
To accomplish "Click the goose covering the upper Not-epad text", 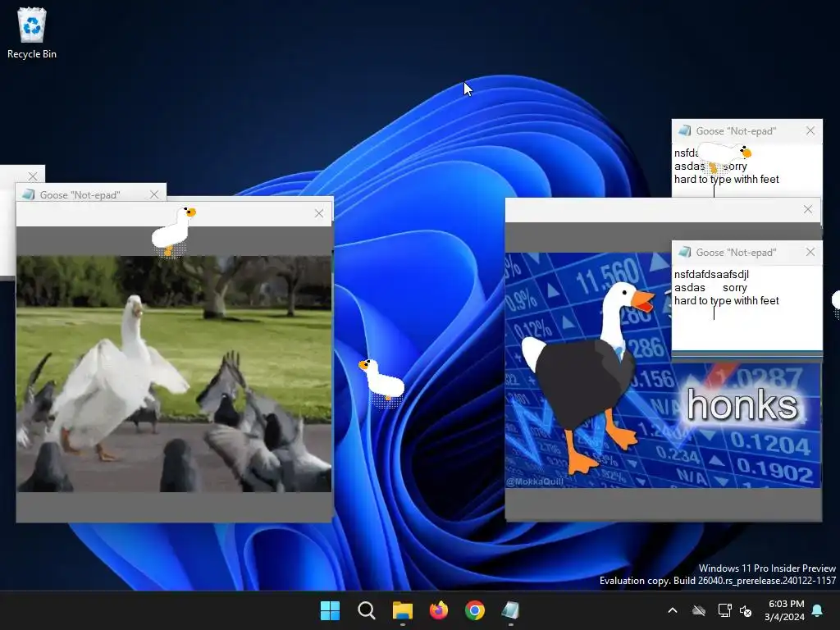I will click(x=724, y=155).
